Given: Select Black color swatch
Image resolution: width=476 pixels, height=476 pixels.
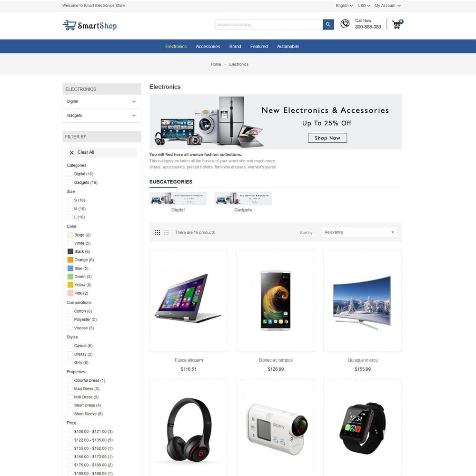Looking at the screenshot, I should (x=70, y=251).
